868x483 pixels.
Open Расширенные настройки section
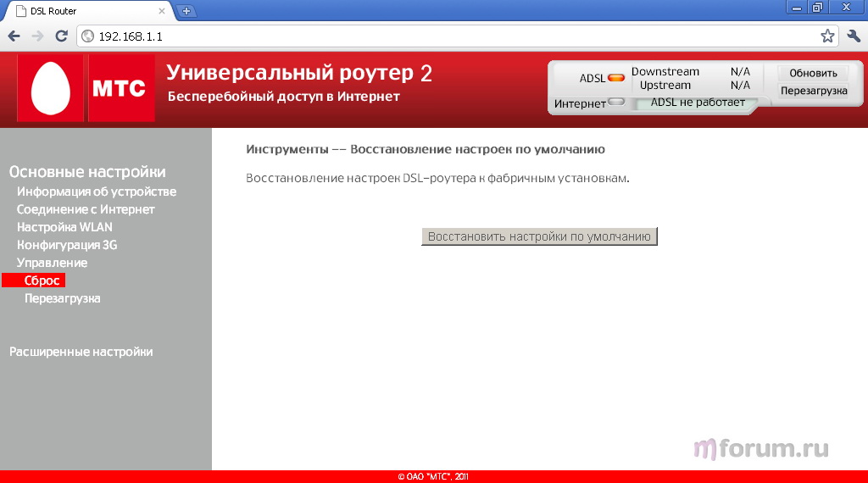tap(81, 352)
